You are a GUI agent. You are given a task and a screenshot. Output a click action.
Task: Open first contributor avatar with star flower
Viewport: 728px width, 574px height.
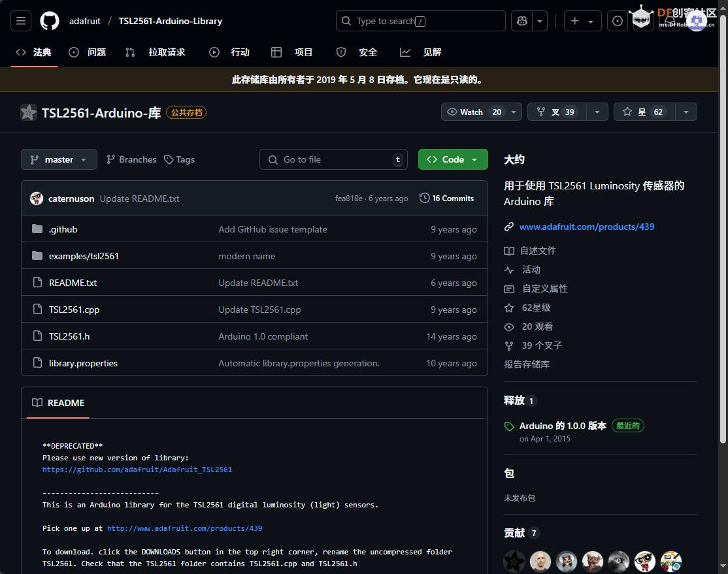click(x=514, y=562)
